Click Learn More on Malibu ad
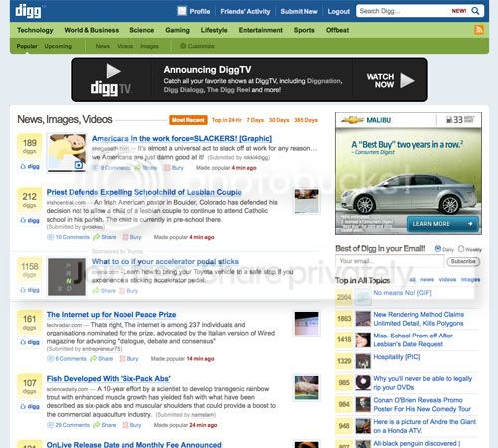The width and height of the screenshot is (498, 448). click(x=442, y=224)
